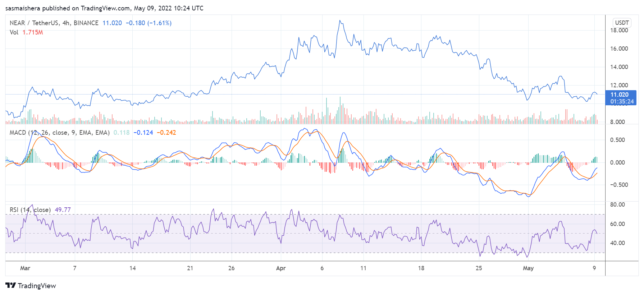Click the MACD 0.500 axis label
Viewport: 644px width, 295px height.
617,140
